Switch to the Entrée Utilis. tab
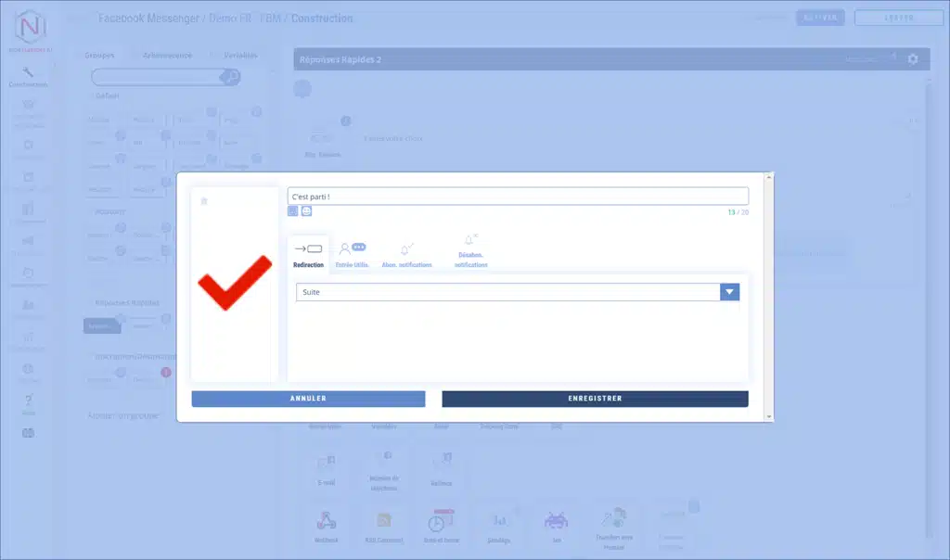950x560 pixels. click(x=353, y=253)
